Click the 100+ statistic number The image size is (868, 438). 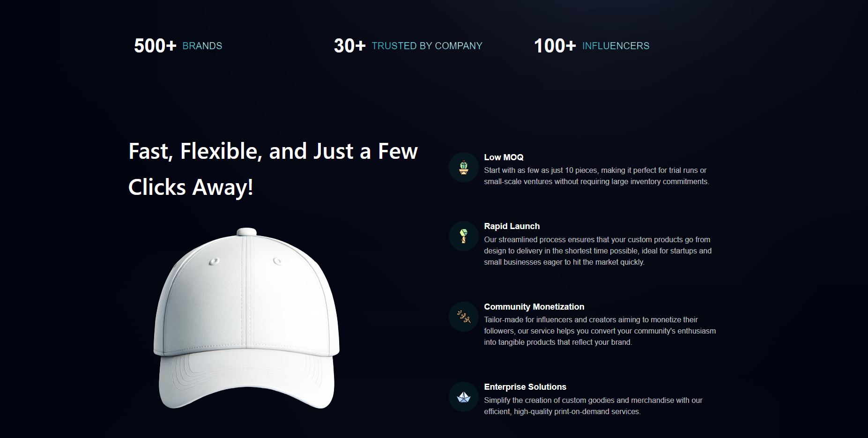tap(555, 46)
